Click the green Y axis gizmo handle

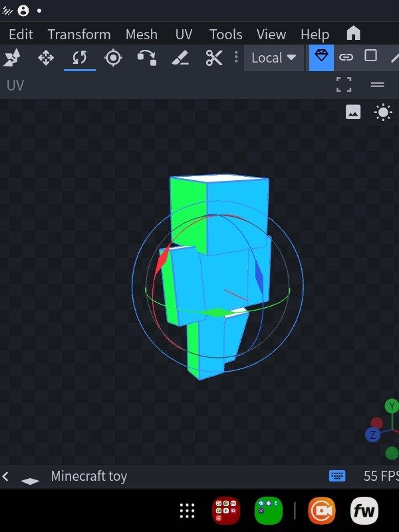(391, 406)
